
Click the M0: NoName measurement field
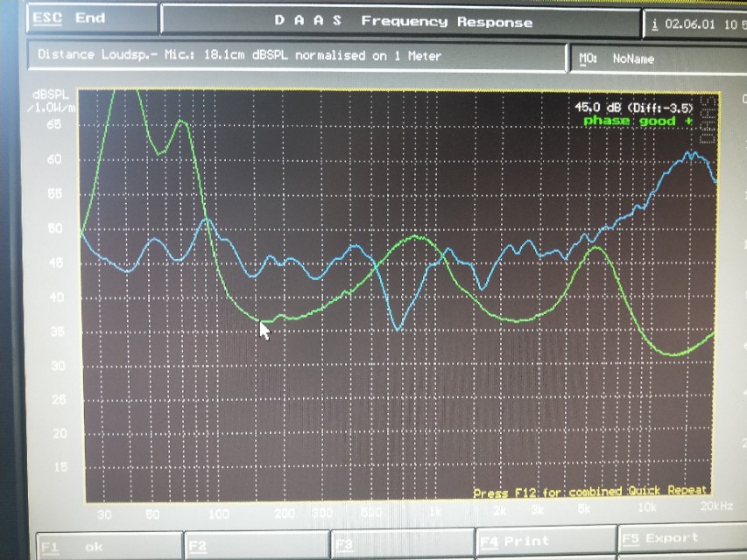[x=659, y=59]
